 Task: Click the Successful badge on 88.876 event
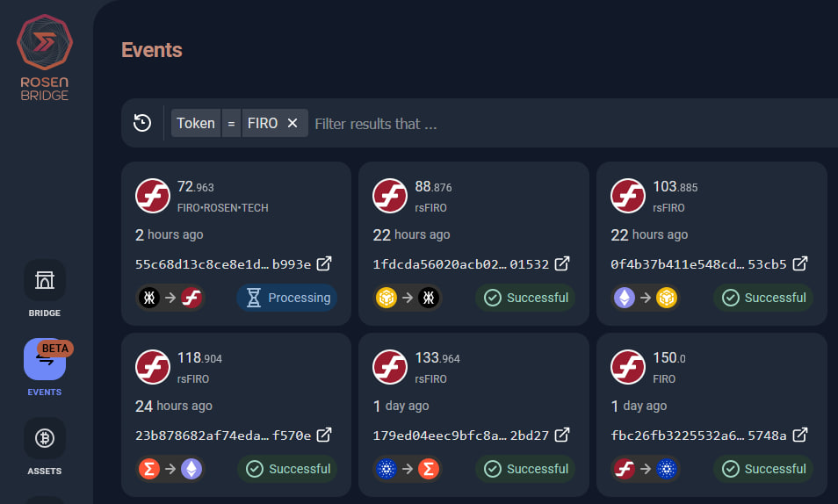point(525,298)
